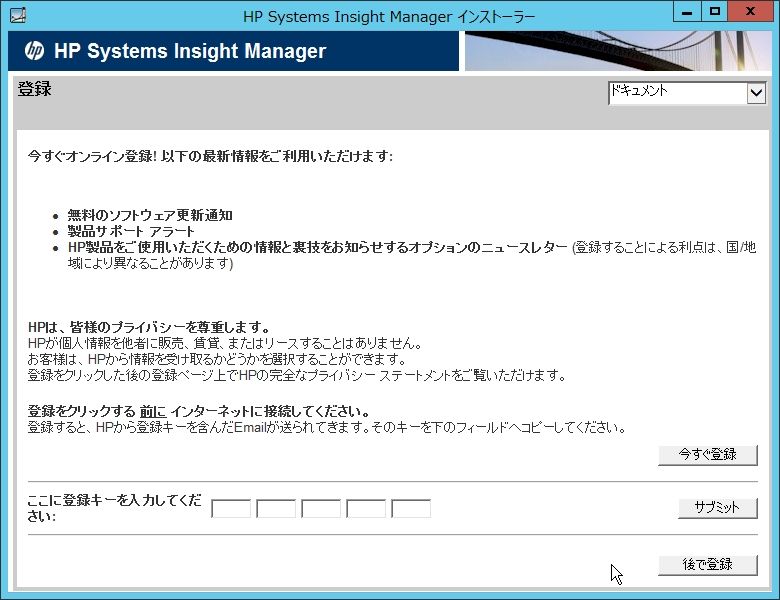Close the installer window
Screen dimensions: 780x600
[x=751, y=11]
